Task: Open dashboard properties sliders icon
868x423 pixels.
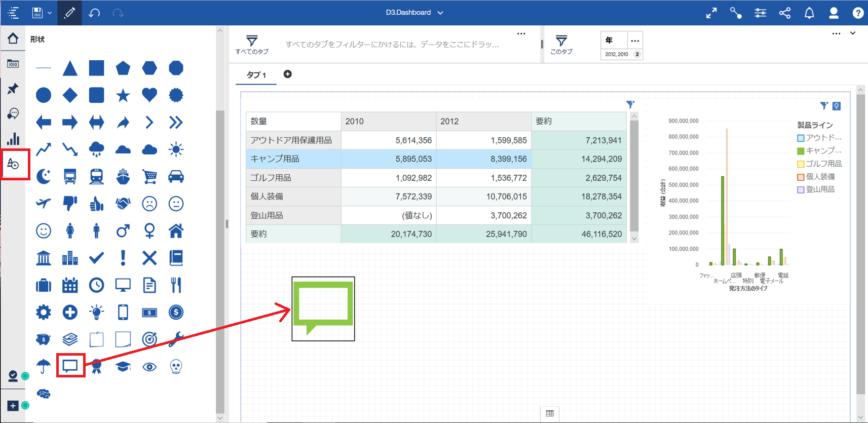Action: coord(760,13)
